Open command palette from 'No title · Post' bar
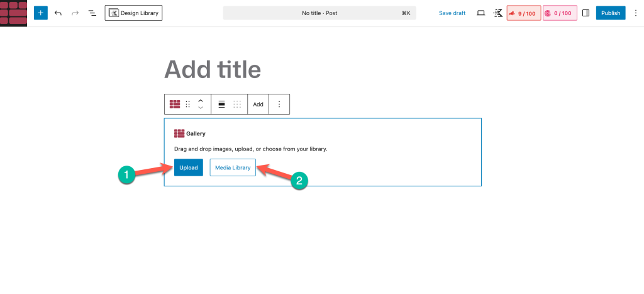644x294 pixels. click(319, 13)
